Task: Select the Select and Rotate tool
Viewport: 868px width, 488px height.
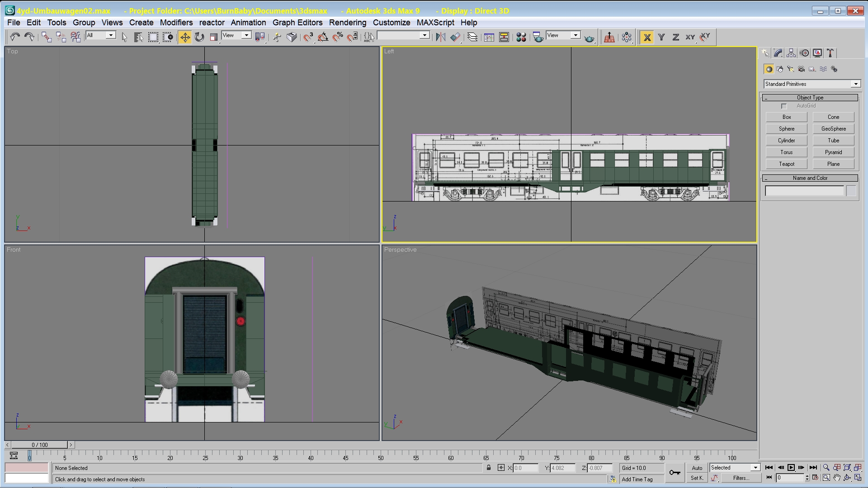Action: coord(199,37)
